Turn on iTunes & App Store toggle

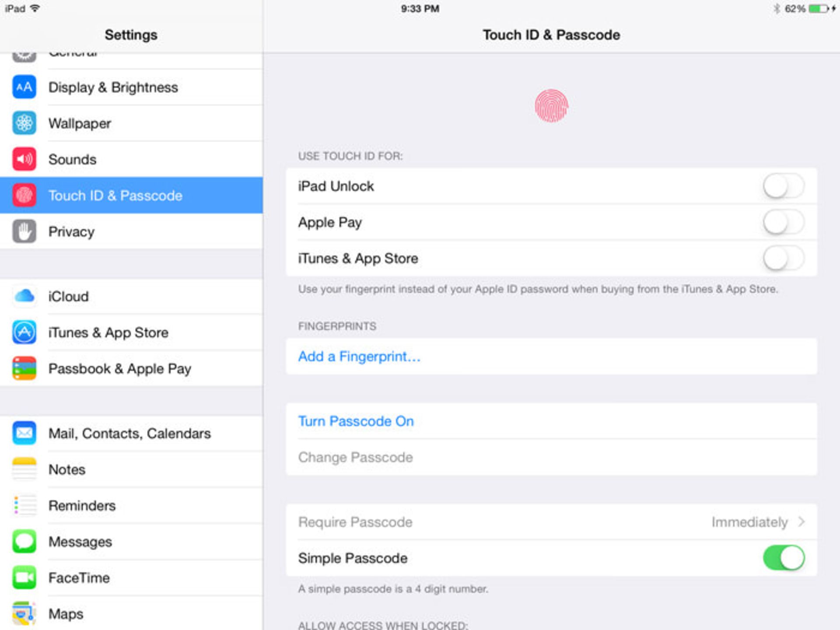click(x=783, y=259)
